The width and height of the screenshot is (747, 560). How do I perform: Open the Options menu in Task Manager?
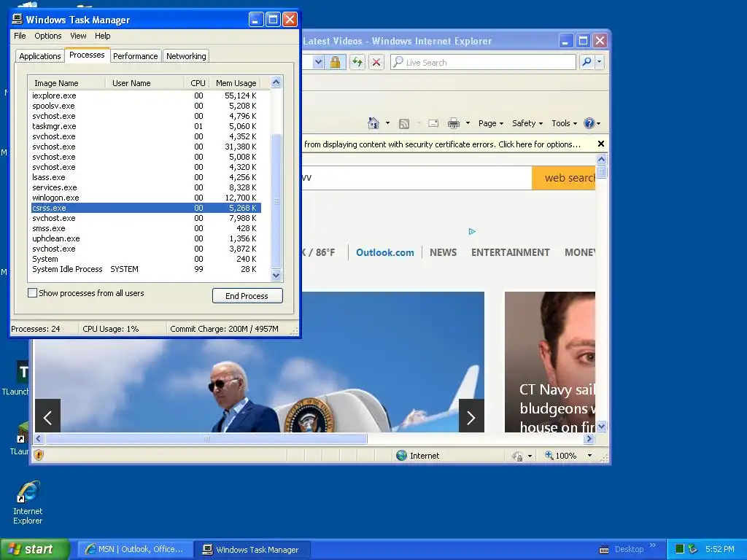pyautogui.click(x=47, y=36)
